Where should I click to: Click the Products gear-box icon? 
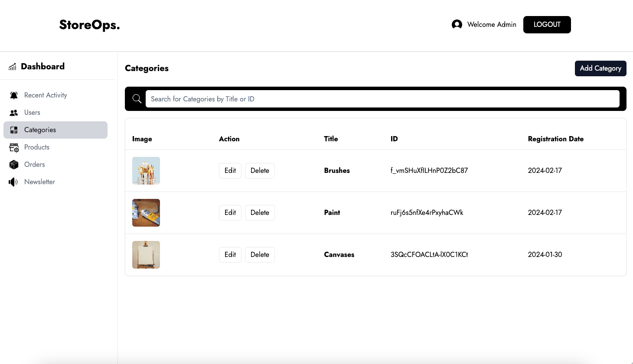point(14,147)
